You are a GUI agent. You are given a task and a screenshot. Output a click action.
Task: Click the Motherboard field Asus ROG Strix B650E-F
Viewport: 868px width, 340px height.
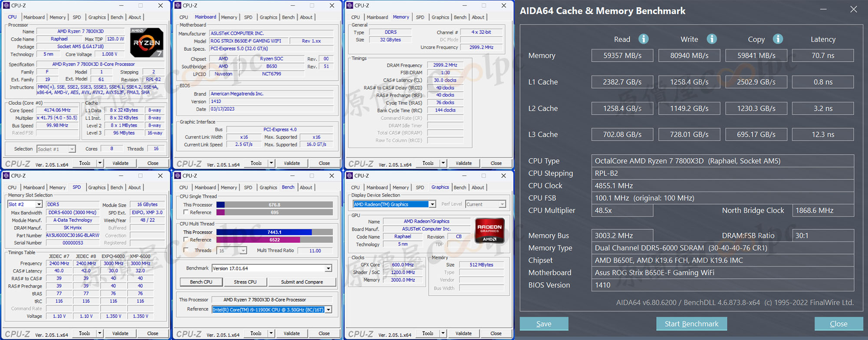[x=723, y=273]
